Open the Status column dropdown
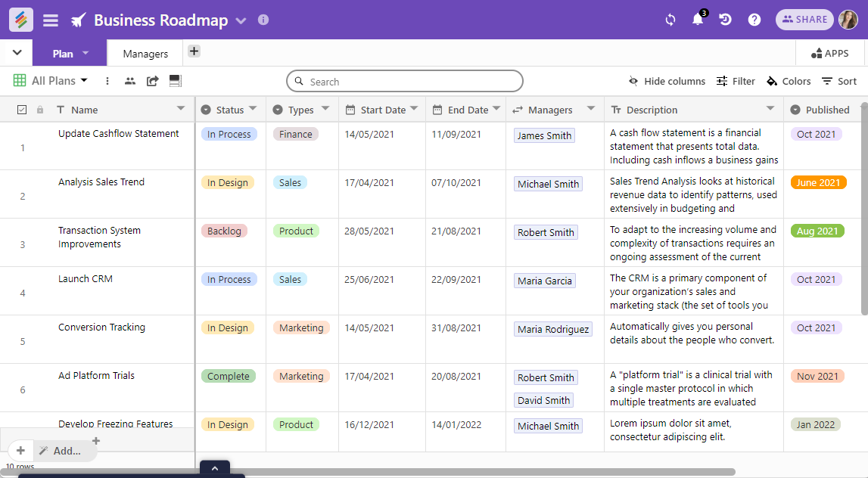The width and height of the screenshot is (868, 478). (253, 109)
